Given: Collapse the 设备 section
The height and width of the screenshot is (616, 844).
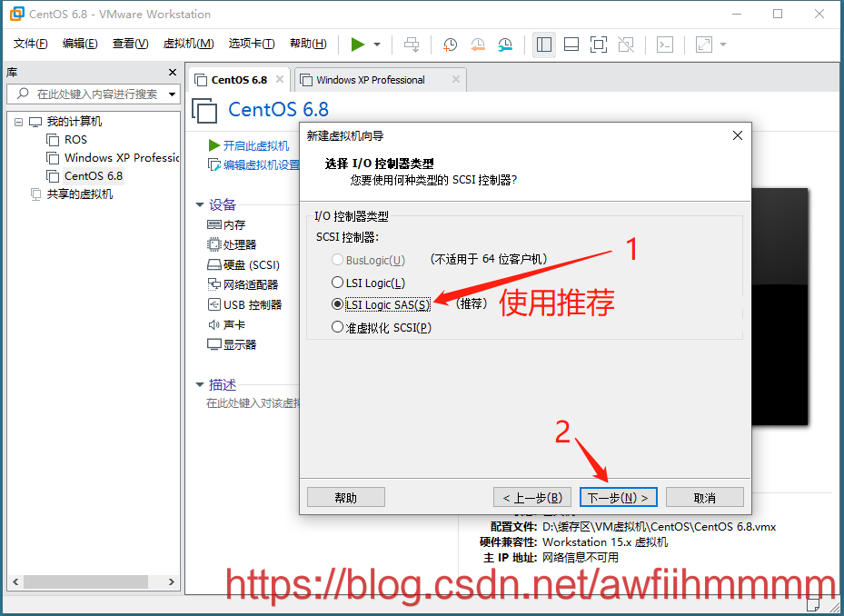Looking at the screenshot, I should click(200, 204).
